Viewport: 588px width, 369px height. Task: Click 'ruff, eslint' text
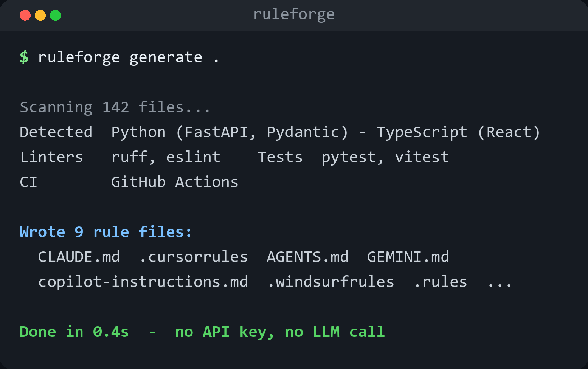[x=166, y=157]
